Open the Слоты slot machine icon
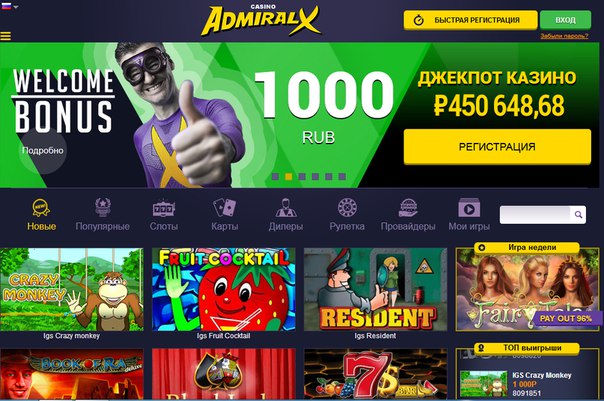This screenshot has width=604, height=401. point(164,208)
